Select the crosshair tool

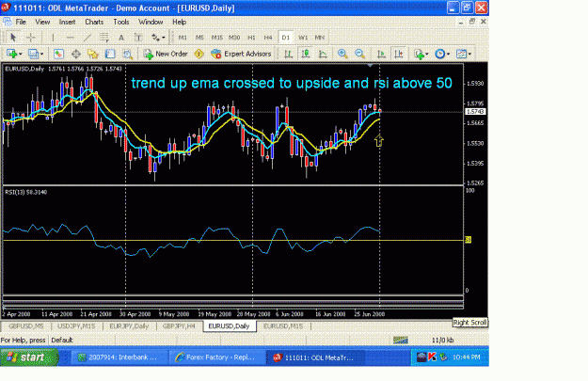pos(31,37)
